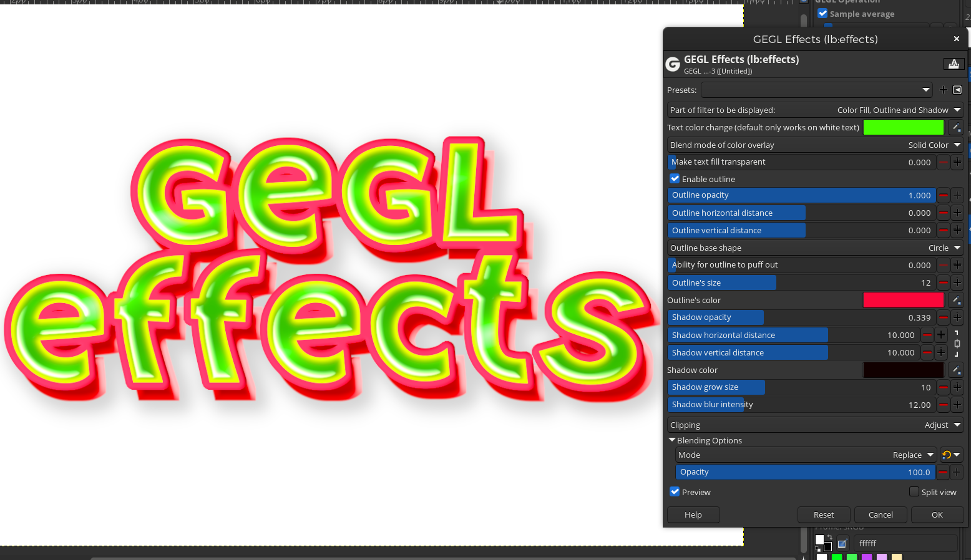Click the text color eyedropper pick button
The image size is (971, 560).
click(955, 127)
